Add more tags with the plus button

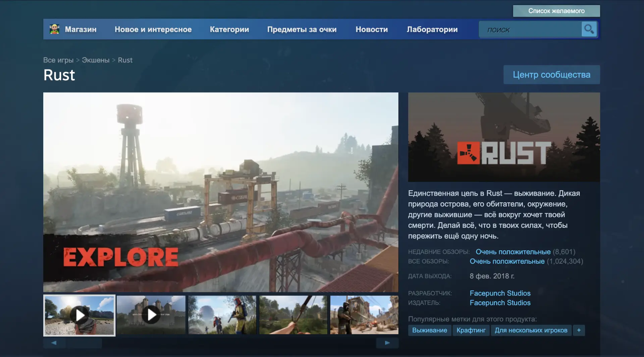pyautogui.click(x=579, y=330)
